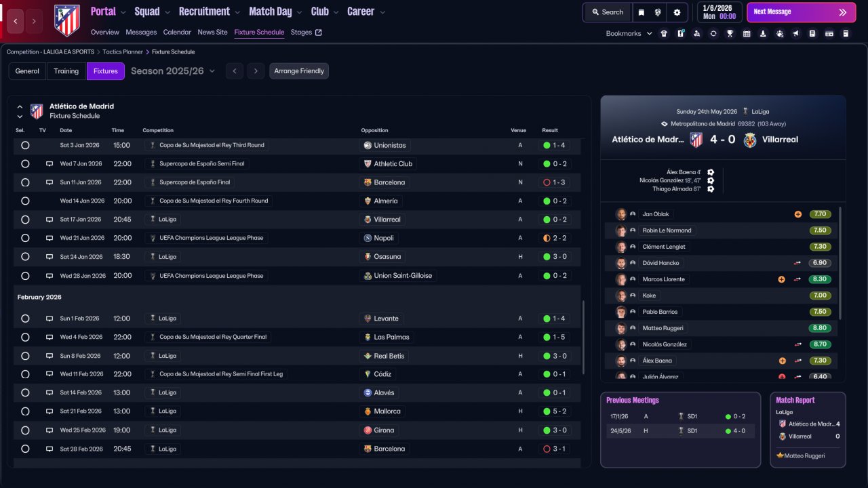Viewport: 868px width, 488px height.
Task: Open the circular arrows icon in bookmarks bar
Action: click(713, 33)
